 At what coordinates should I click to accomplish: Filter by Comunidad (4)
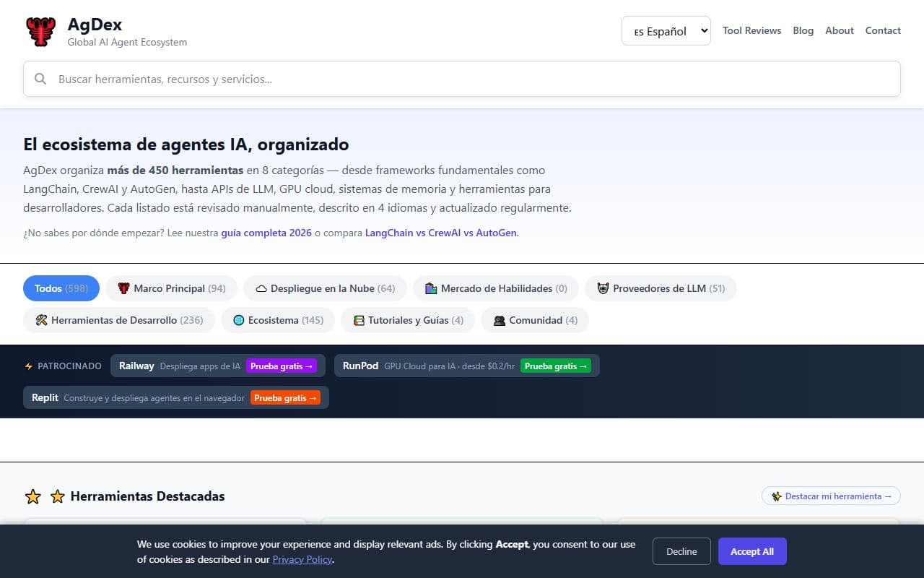535,320
